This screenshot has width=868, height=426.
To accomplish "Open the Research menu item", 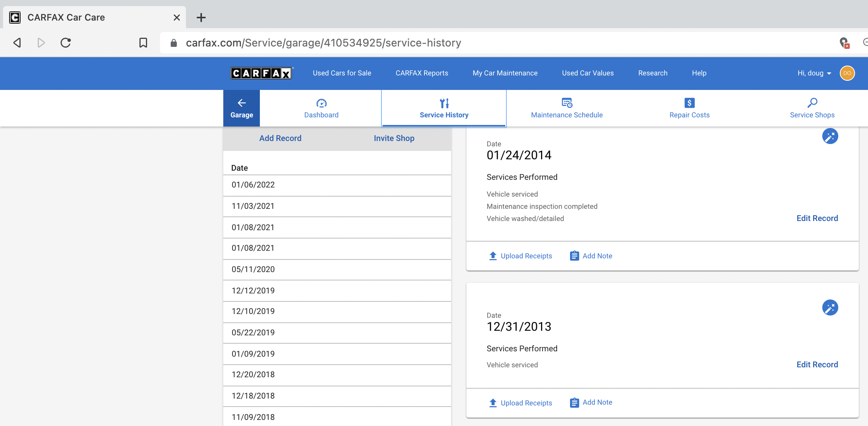I will [x=653, y=73].
